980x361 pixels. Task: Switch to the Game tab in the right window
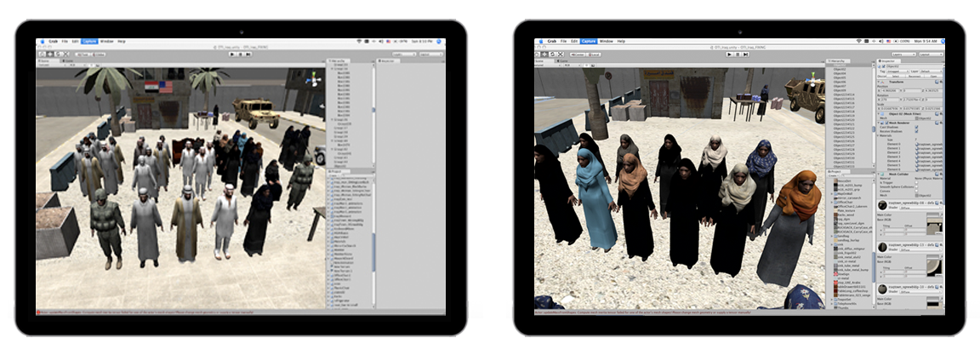click(562, 61)
